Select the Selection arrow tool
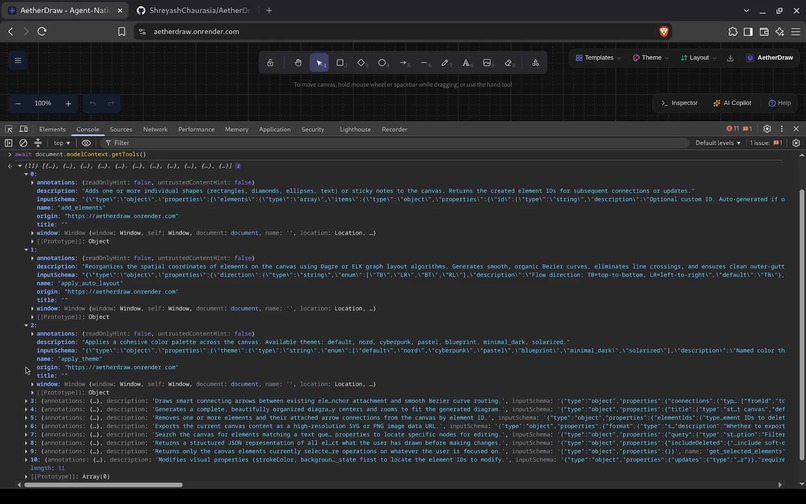The width and height of the screenshot is (806, 504). coord(319,63)
